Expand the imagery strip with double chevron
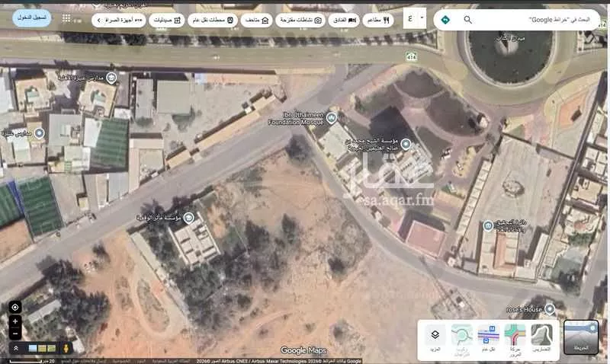Viewport: 610px width, 364px height. tap(14, 348)
